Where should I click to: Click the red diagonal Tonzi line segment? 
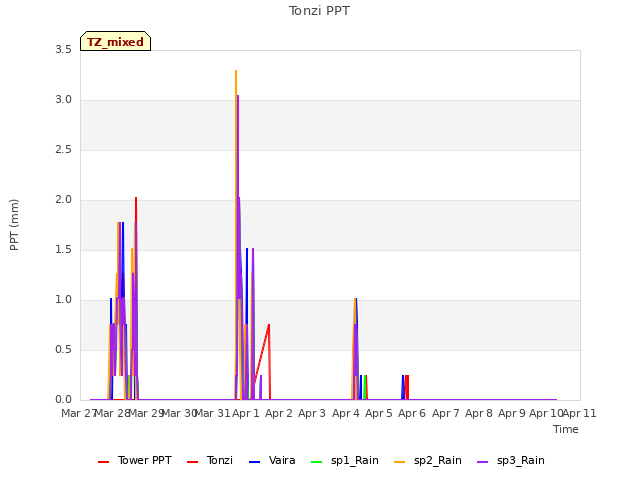(x=262, y=353)
